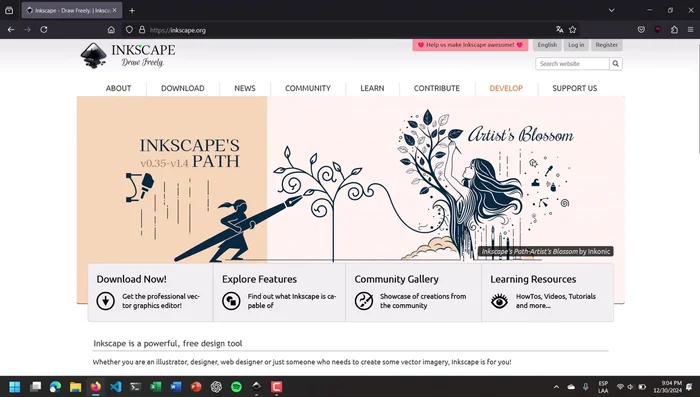Viewport: 700px width, 397px height.
Task: Click the Learning Resources heading
Action: point(533,279)
